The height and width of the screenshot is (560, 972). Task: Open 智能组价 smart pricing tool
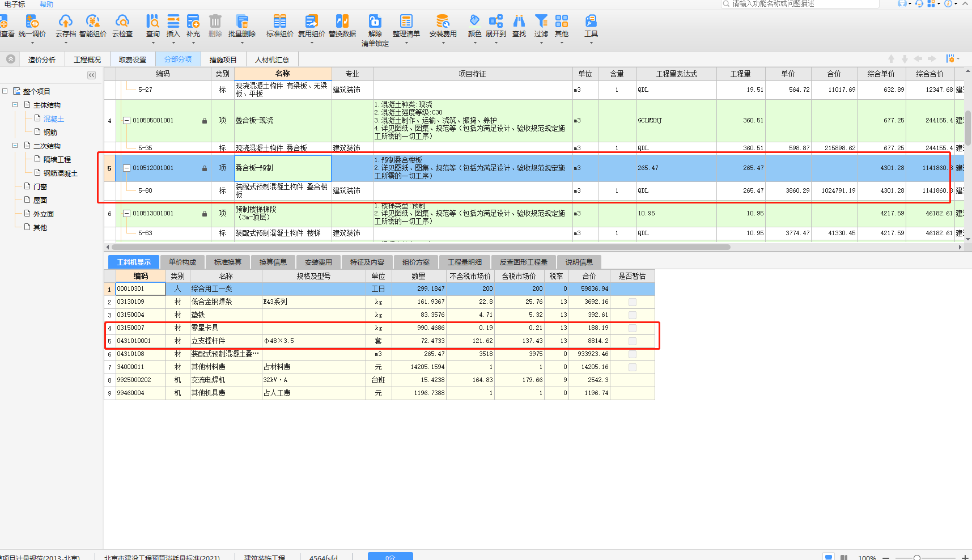pyautogui.click(x=93, y=23)
